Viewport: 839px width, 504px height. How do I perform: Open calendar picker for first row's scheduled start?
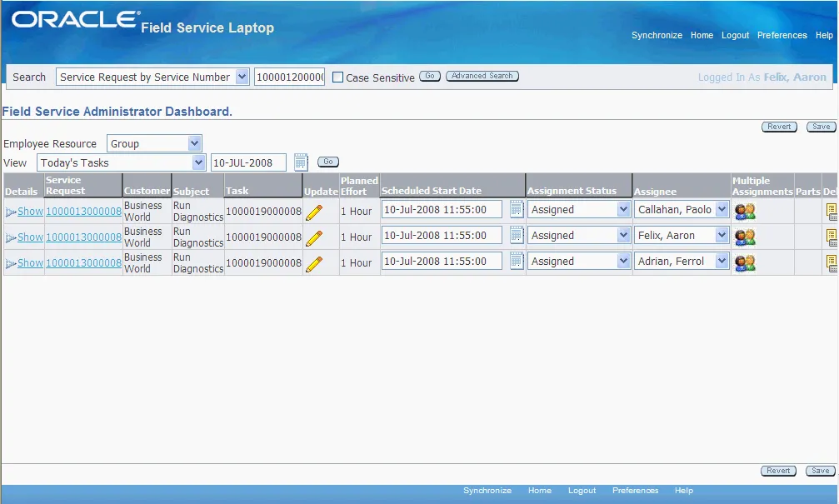pyautogui.click(x=517, y=210)
